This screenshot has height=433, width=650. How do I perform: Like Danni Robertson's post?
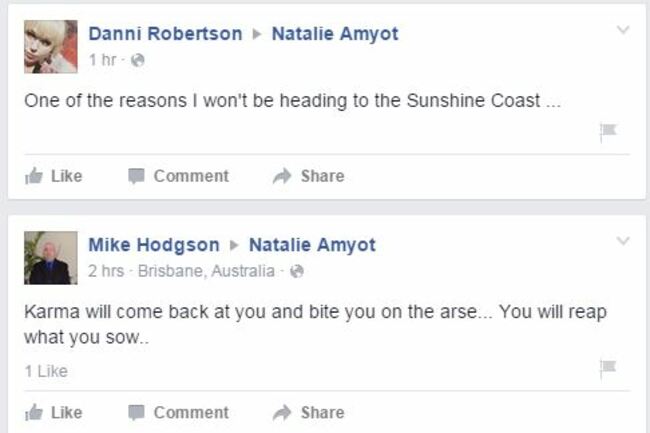pyautogui.click(x=53, y=176)
